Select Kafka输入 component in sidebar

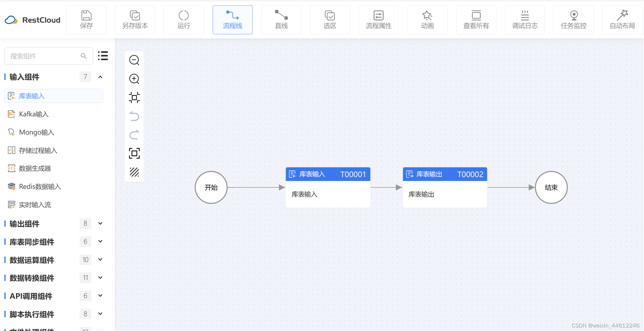[x=34, y=114]
